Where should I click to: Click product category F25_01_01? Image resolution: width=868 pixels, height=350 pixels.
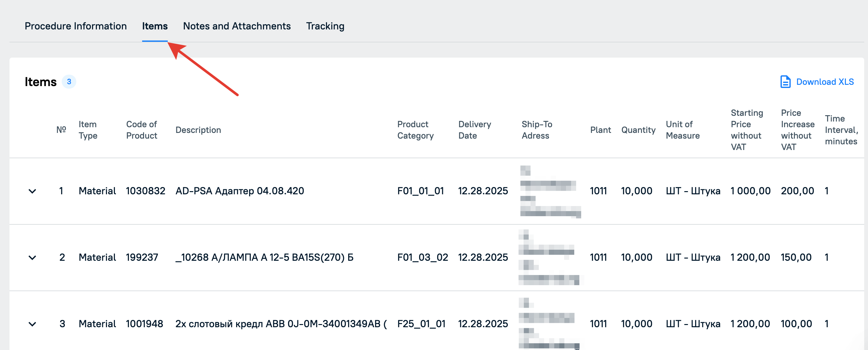(421, 324)
